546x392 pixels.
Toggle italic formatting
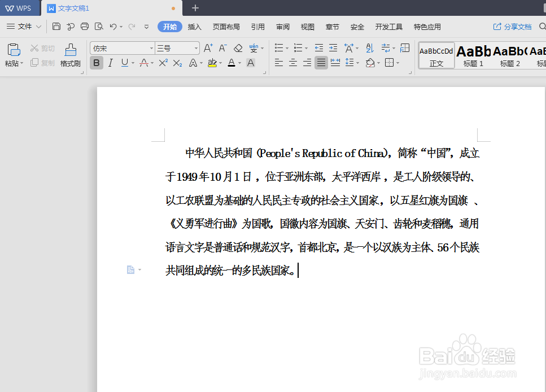[110, 63]
